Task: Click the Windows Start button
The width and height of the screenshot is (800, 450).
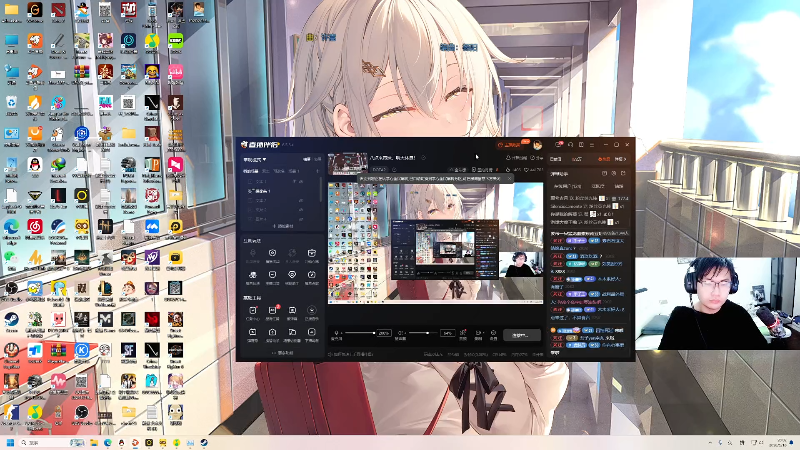Action: tap(10, 442)
